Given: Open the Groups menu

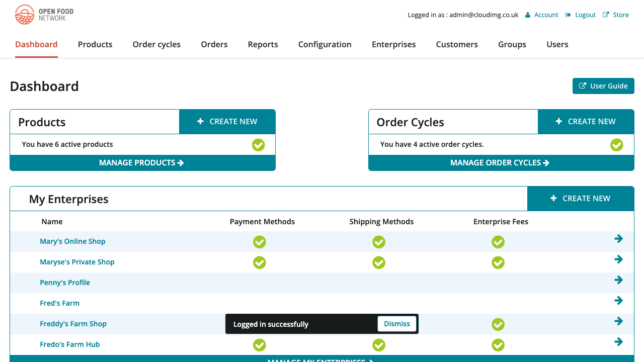Looking at the screenshot, I should [512, 44].
